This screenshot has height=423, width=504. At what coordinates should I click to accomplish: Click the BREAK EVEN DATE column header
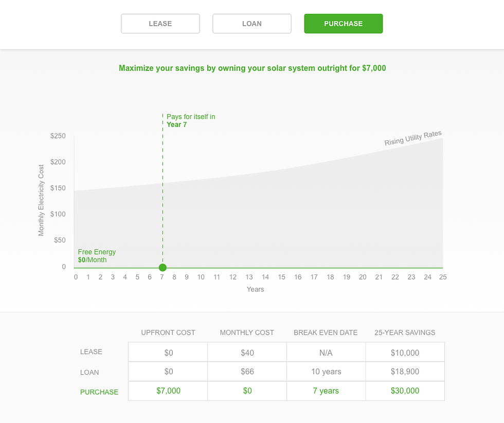(x=326, y=333)
